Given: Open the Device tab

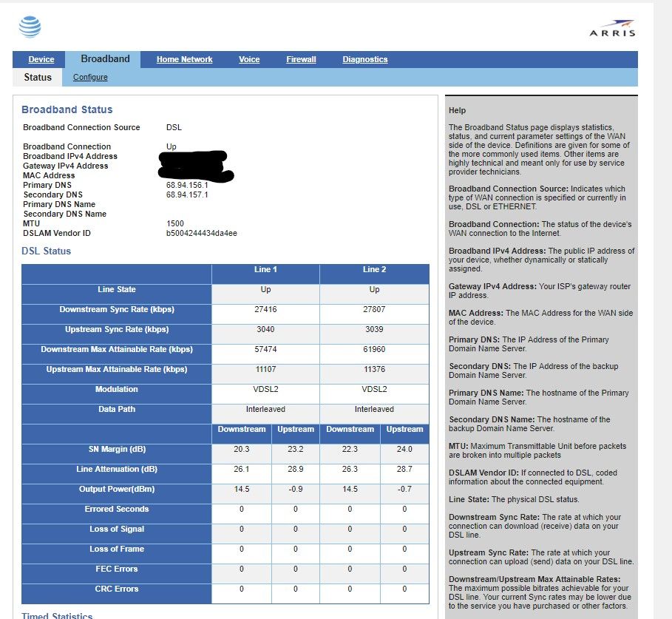Looking at the screenshot, I should (x=41, y=60).
